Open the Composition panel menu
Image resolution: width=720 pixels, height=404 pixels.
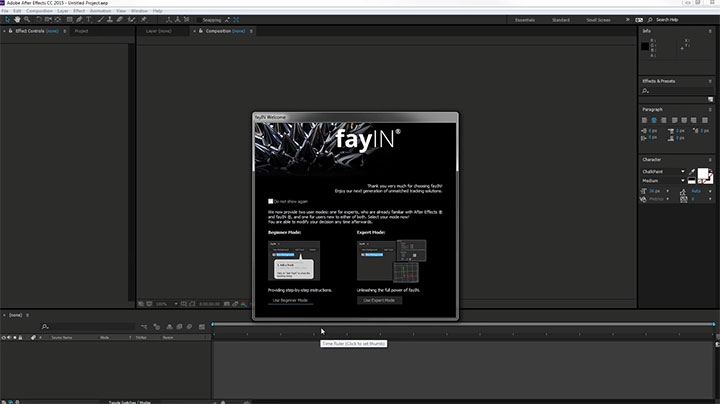pyautogui.click(x=251, y=31)
